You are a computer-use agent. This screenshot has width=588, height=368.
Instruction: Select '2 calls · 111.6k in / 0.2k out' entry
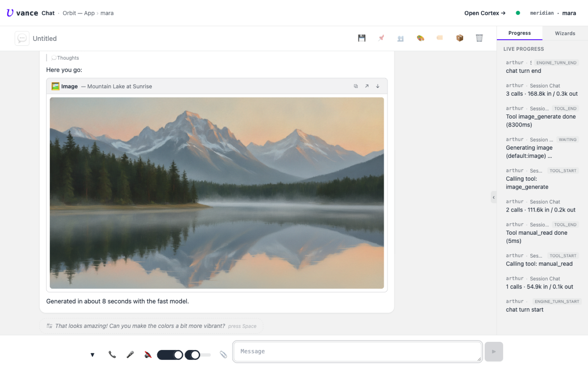[542, 206]
